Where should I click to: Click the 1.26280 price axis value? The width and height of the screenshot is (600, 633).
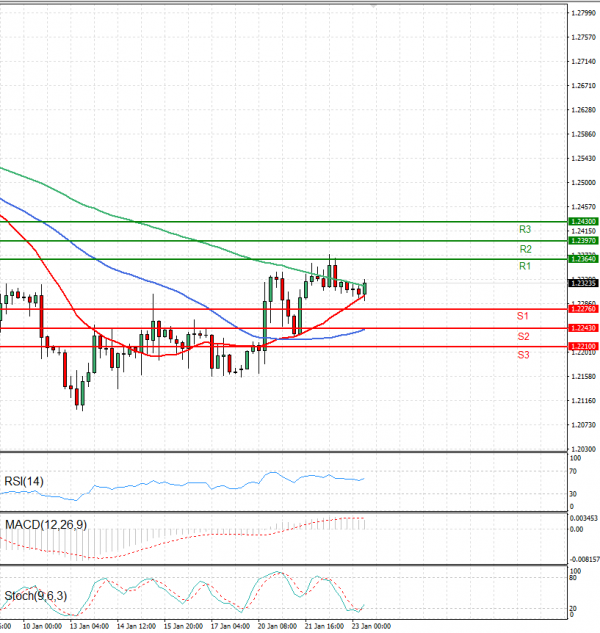coord(583,110)
